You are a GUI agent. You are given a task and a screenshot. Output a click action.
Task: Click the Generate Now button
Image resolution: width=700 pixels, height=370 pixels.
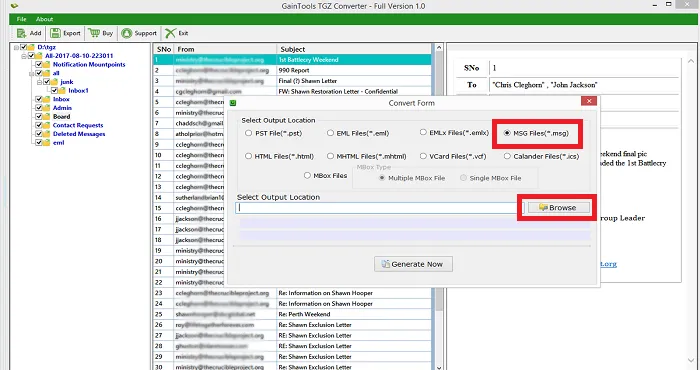413,264
